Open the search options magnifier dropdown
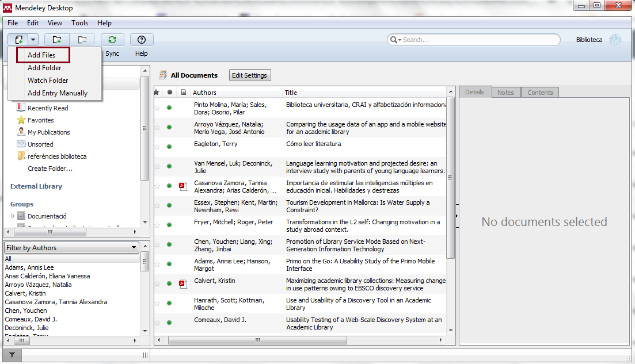Screen dimensions: 635x364 tap(395, 40)
